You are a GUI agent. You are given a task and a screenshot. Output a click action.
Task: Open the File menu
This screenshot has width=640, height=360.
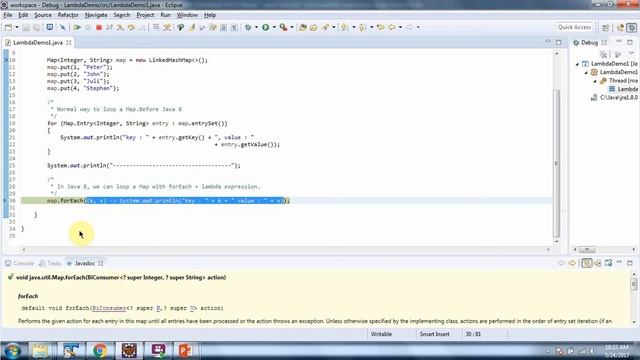(8, 15)
